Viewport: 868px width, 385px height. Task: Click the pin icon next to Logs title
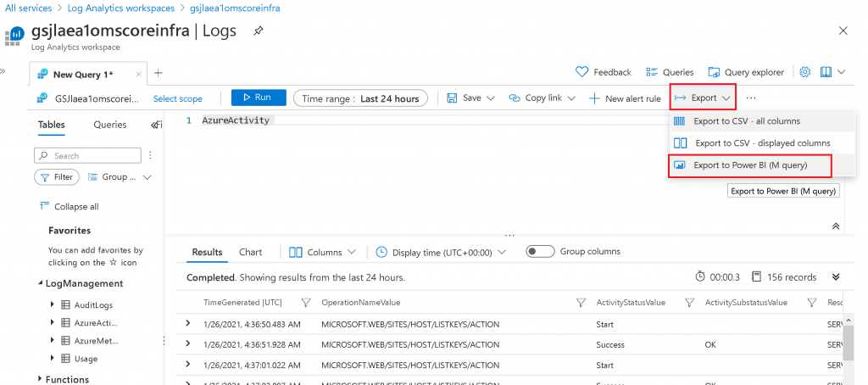pos(258,31)
